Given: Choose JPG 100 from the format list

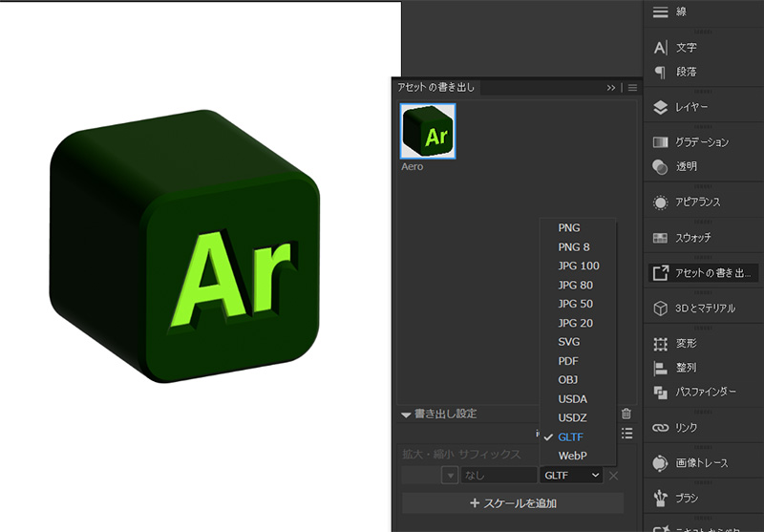Looking at the screenshot, I should point(578,266).
